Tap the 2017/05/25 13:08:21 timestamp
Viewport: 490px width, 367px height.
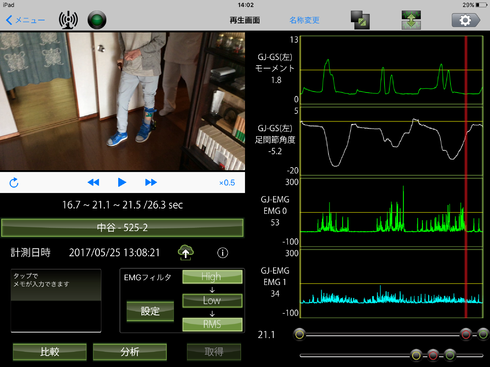114,253
